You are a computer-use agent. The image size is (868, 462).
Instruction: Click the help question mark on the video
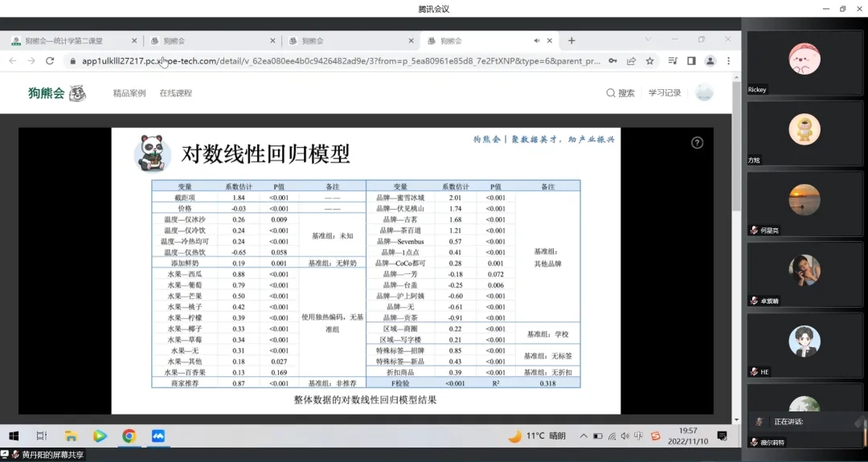(x=697, y=142)
